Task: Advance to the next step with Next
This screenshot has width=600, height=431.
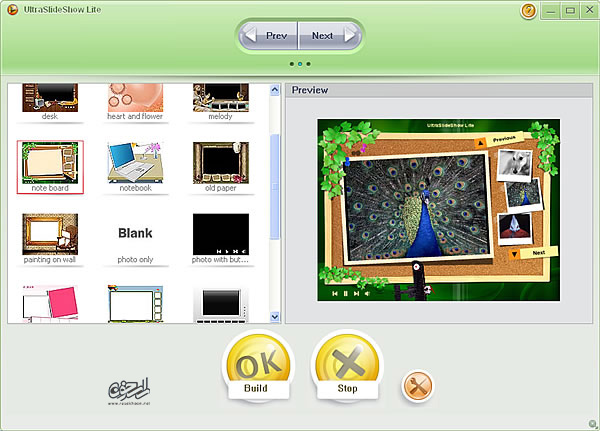Action: 329,36
